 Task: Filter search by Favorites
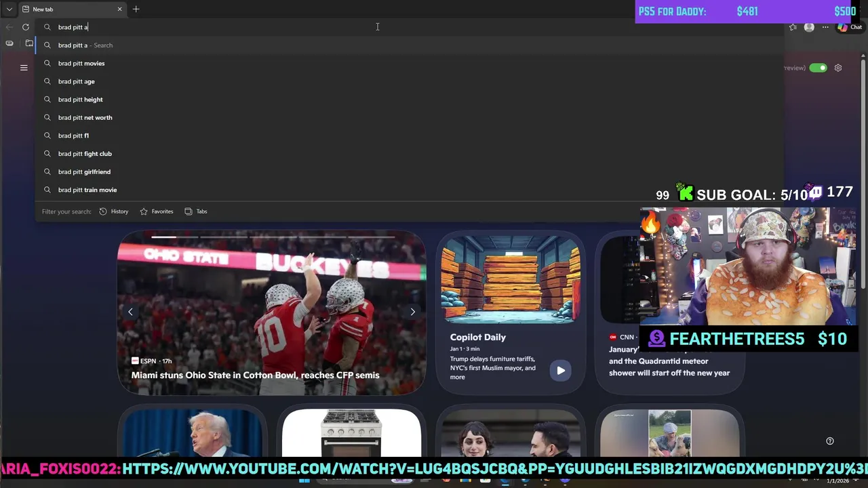click(157, 211)
